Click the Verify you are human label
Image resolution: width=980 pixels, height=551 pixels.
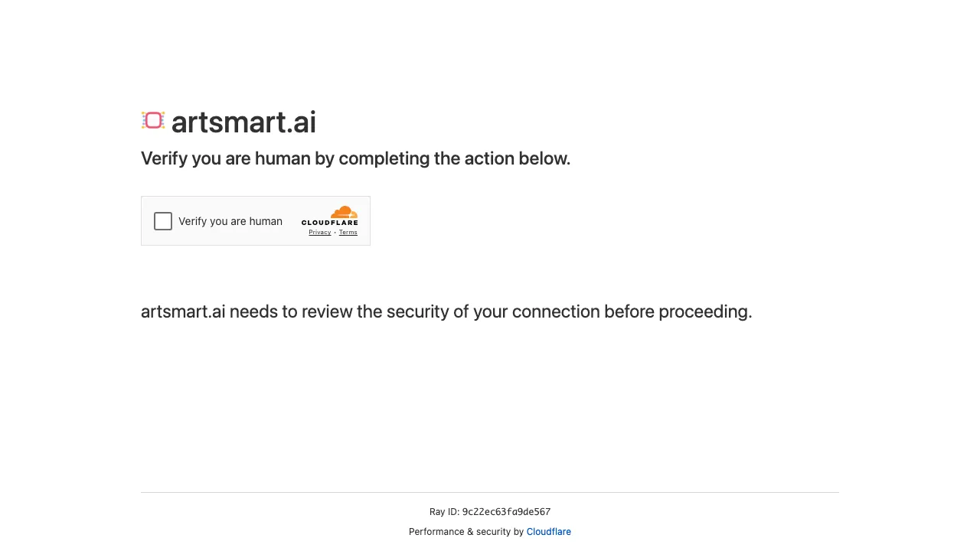(230, 221)
